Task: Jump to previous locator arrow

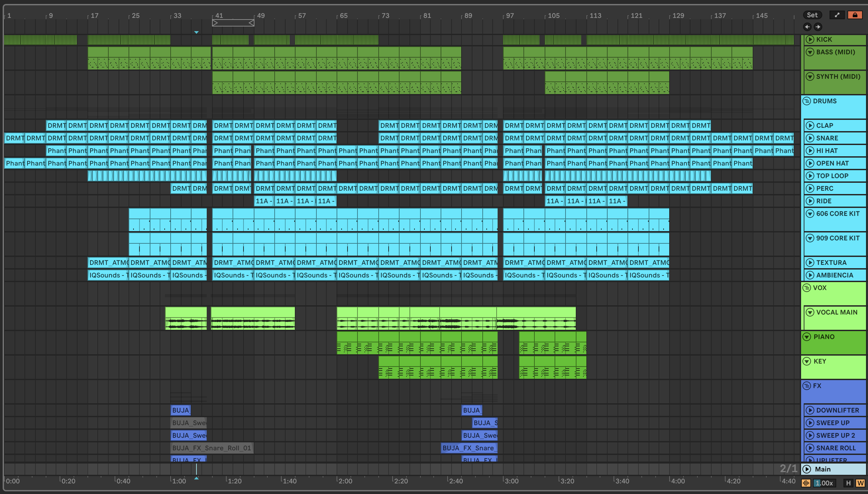Action: (807, 27)
